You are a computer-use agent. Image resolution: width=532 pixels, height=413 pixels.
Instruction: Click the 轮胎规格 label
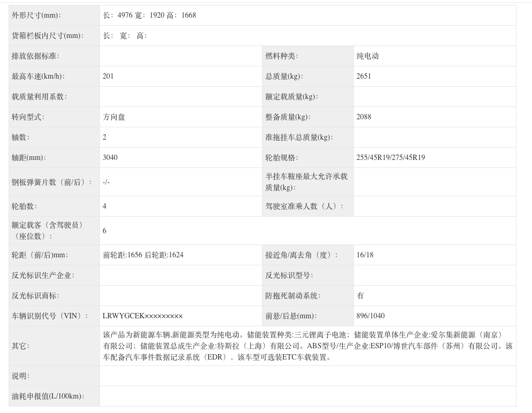281,158
